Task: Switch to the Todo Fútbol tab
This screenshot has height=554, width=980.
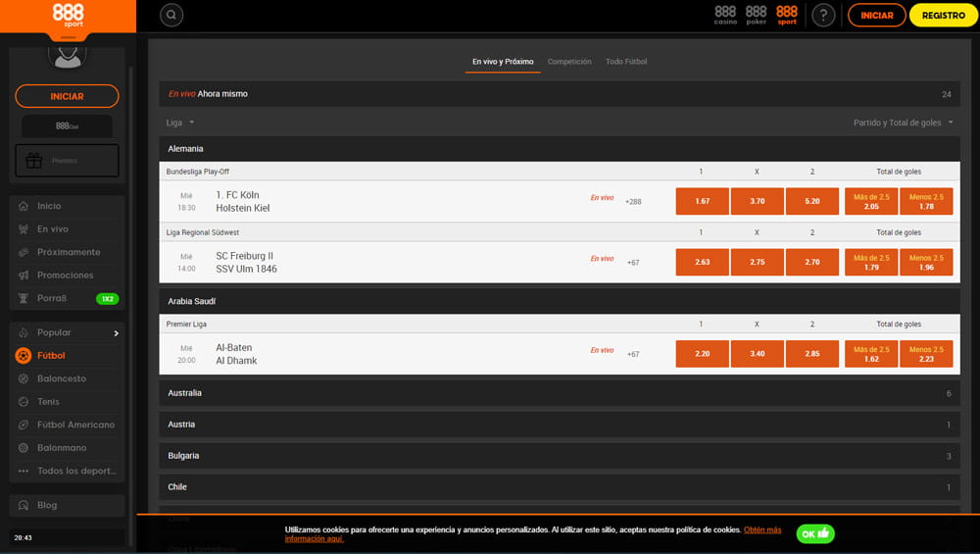Action: click(625, 61)
